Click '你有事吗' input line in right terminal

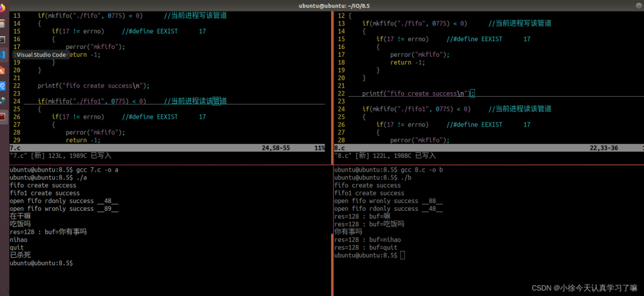[348, 232]
